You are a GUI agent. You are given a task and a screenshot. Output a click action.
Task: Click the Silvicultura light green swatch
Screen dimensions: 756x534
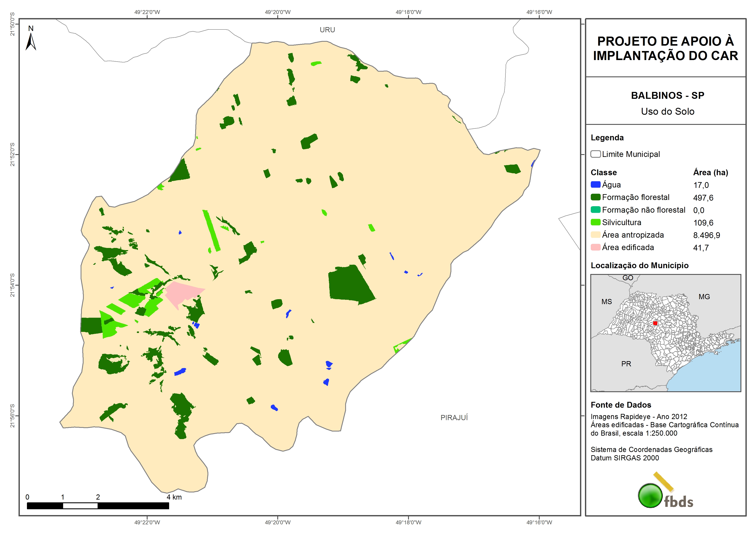(595, 222)
